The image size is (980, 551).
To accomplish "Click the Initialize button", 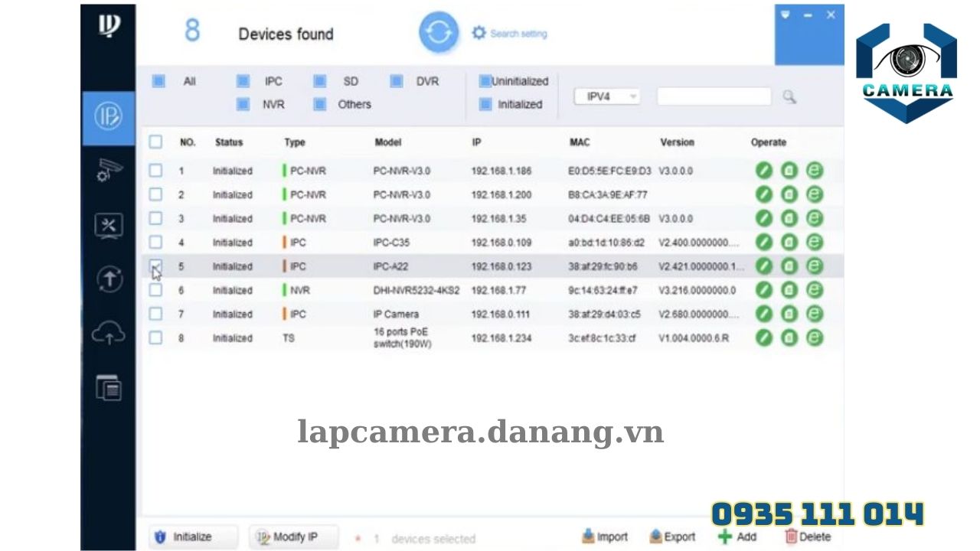I will tap(192, 537).
